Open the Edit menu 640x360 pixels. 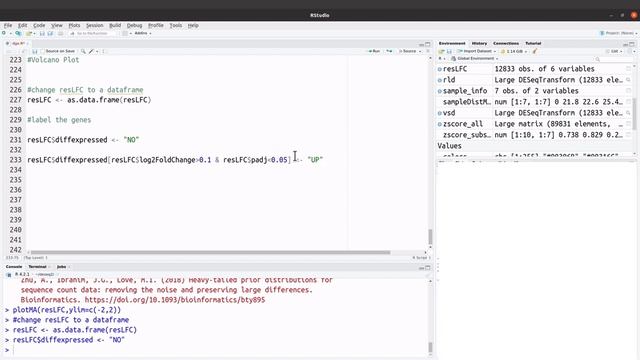click(x=22, y=25)
